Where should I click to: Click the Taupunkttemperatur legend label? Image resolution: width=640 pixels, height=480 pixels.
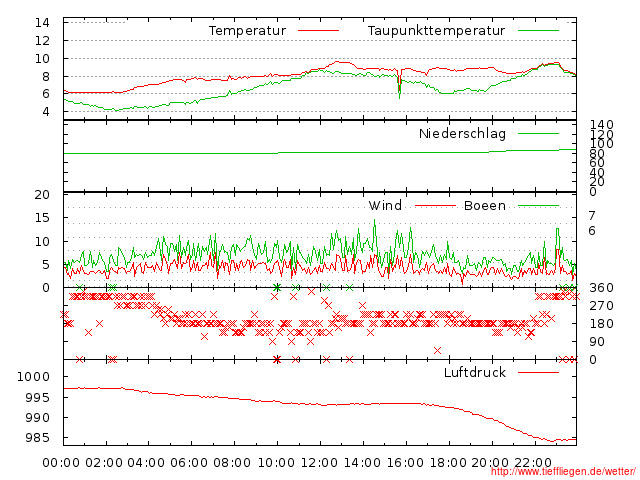coord(436,31)
